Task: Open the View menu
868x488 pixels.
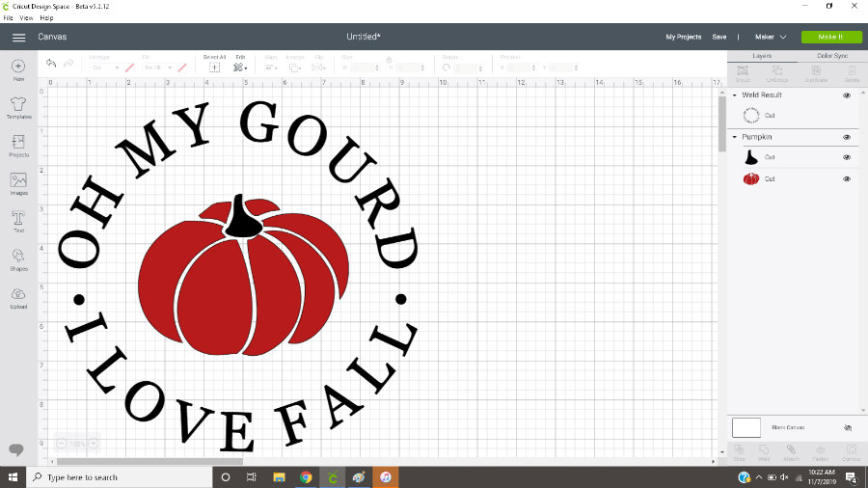Action: [26, 17]
